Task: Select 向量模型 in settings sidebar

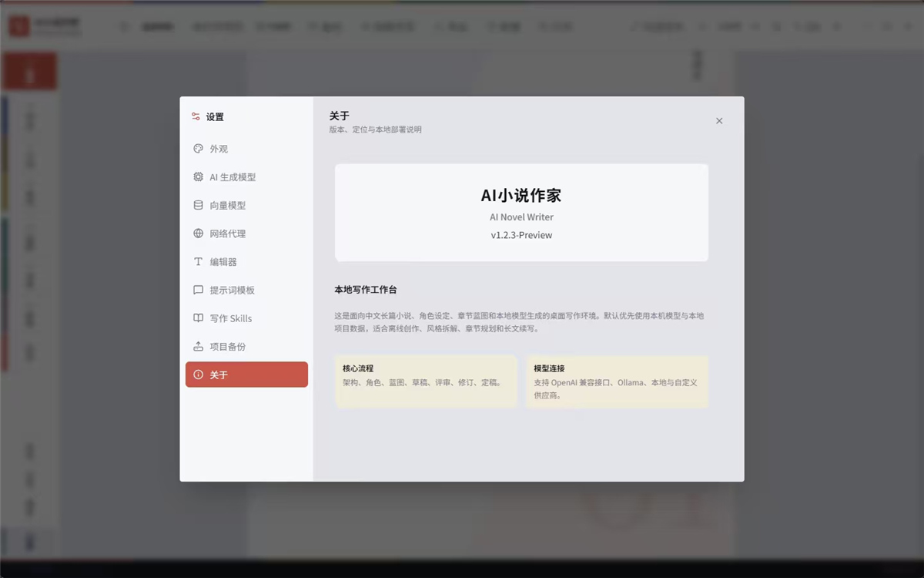Action: coord(246,206)
